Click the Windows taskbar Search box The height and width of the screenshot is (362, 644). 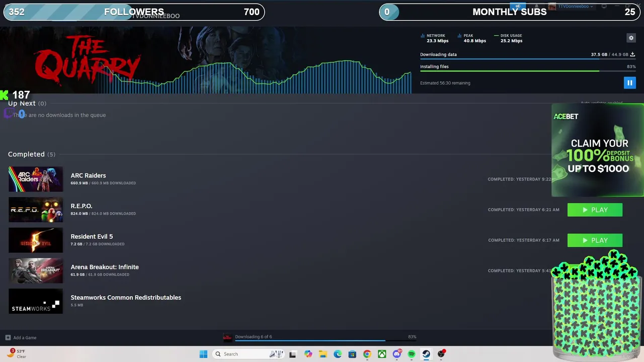click(x=249, y=354)
